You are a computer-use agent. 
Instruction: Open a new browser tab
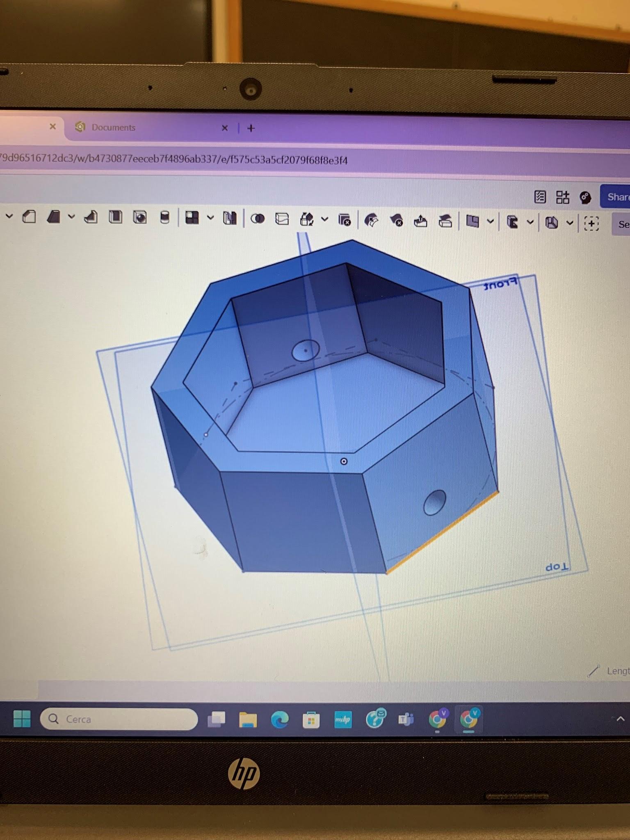[x=251, y=128]
